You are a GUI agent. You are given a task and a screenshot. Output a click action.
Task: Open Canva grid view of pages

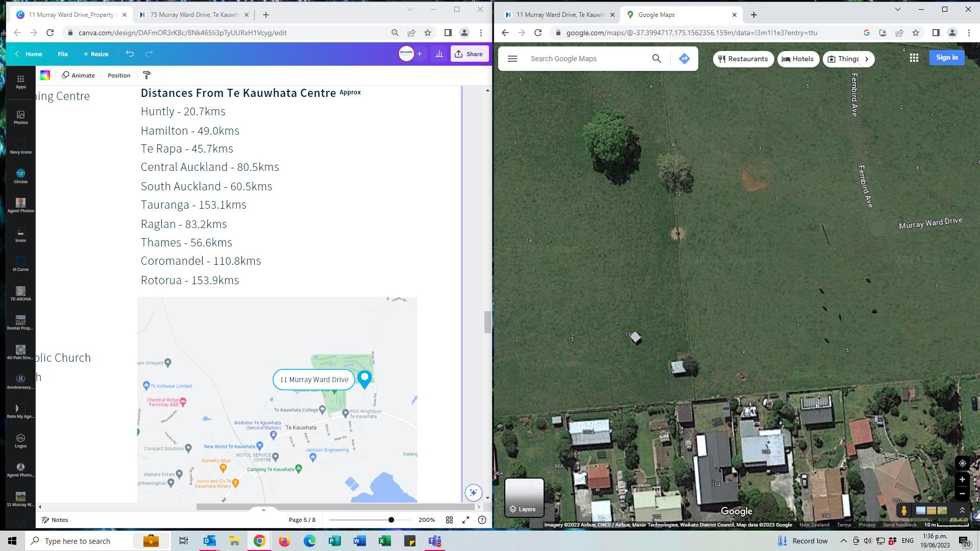pos(449,520)
